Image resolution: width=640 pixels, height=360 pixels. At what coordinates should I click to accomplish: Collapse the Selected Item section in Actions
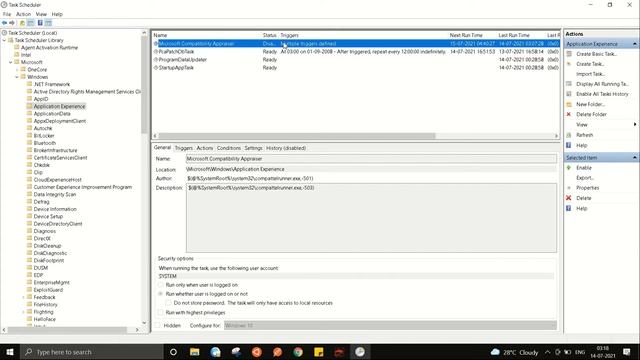[x=635, y=158]
